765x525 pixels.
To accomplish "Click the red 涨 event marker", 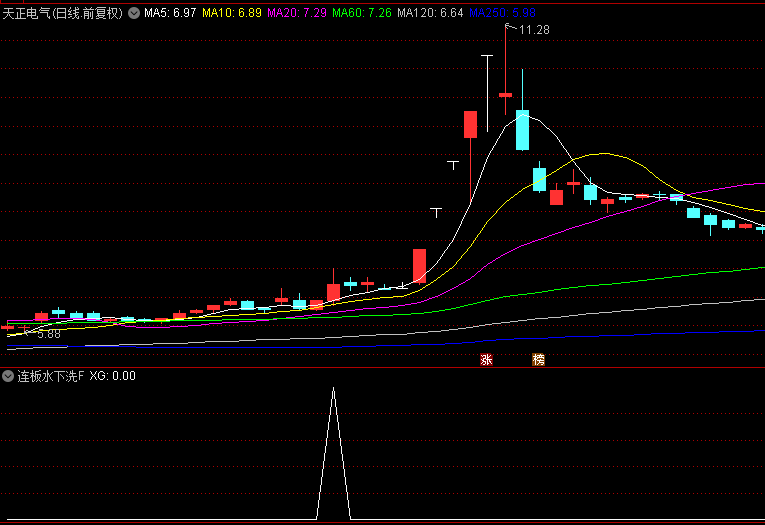I will (x=487, y=359).
